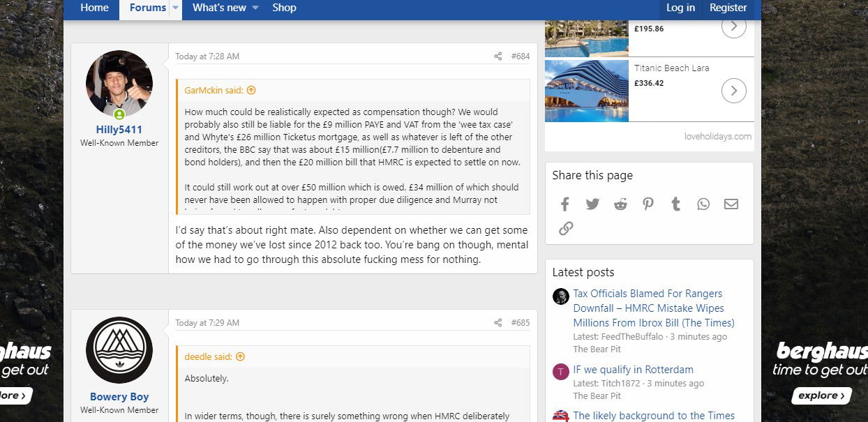Screen dimensions: 868x422
Task: Share on Reddit icon
Action: 620,204
